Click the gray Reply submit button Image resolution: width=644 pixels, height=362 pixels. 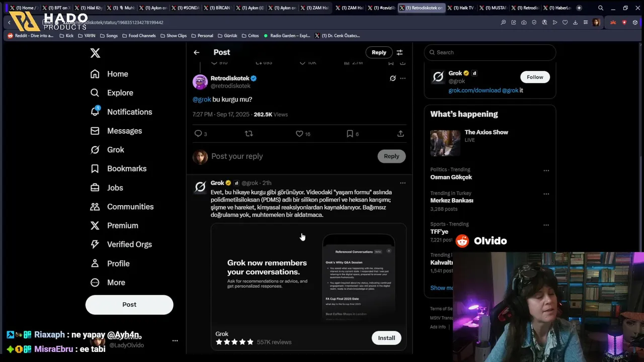pyautogui.click(x=391, y=156)
